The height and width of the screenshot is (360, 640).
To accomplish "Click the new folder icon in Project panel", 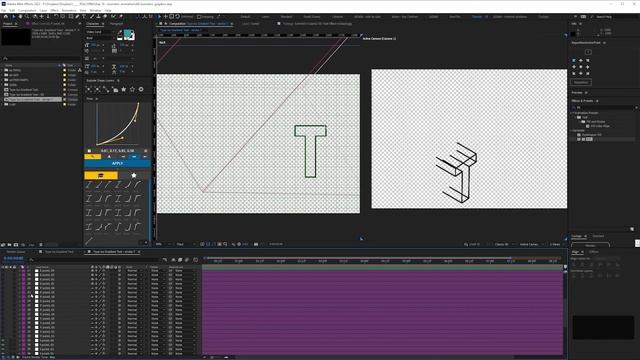I will [9, 245].
